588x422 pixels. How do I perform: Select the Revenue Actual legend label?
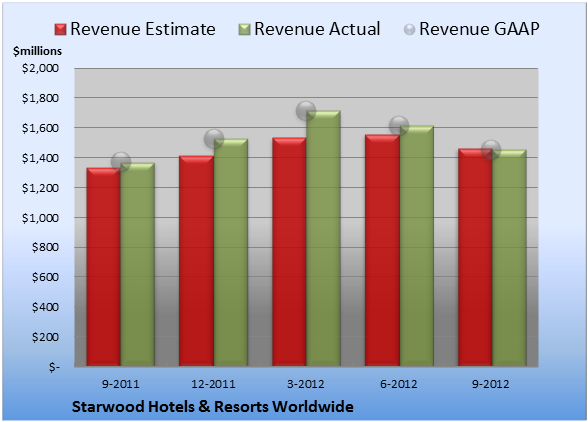click(x=317, y=29)
